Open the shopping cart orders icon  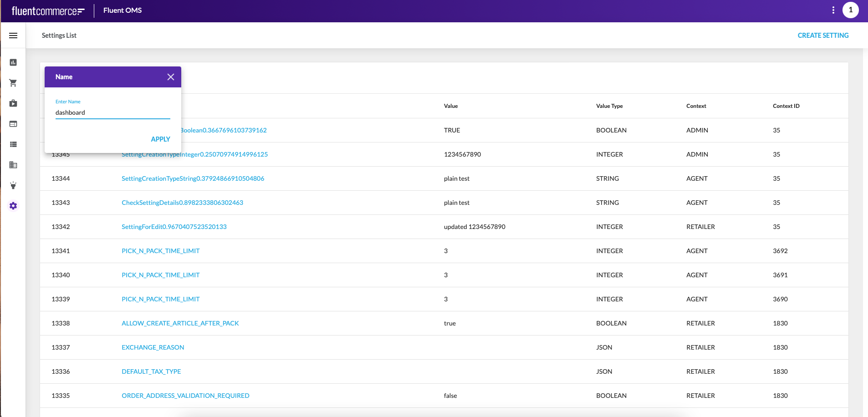[13, 83]
